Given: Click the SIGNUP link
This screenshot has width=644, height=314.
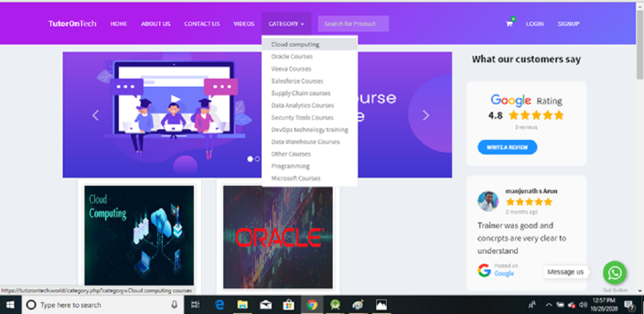Looking at the screenshot, I should (x=569, y=24).
